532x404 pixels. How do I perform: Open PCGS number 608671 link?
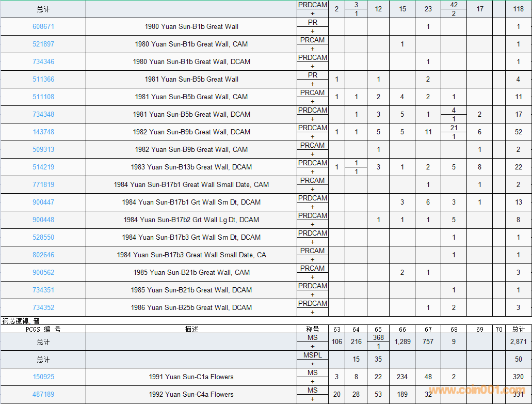point(43,26)
